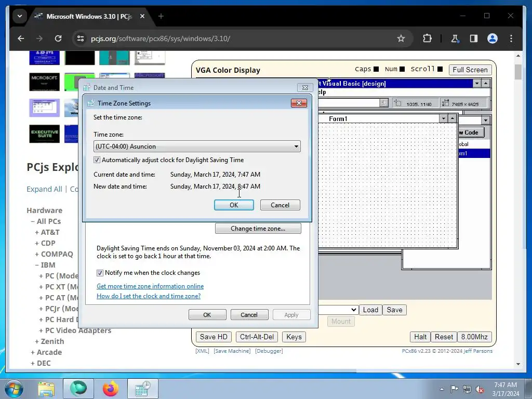Expand the COMPAQ tree item
Viewport: 532px width, 399px height.
[x=54, y=254]
